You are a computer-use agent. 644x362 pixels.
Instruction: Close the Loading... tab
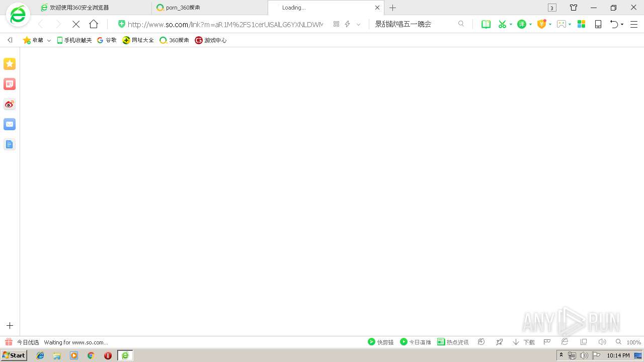pyautogui.click(x=377, y=8)
